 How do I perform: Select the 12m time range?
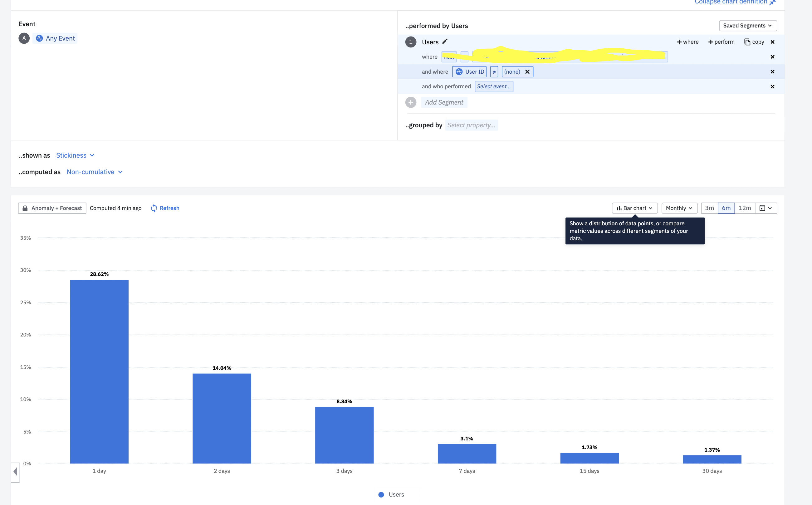pos(745,208)
